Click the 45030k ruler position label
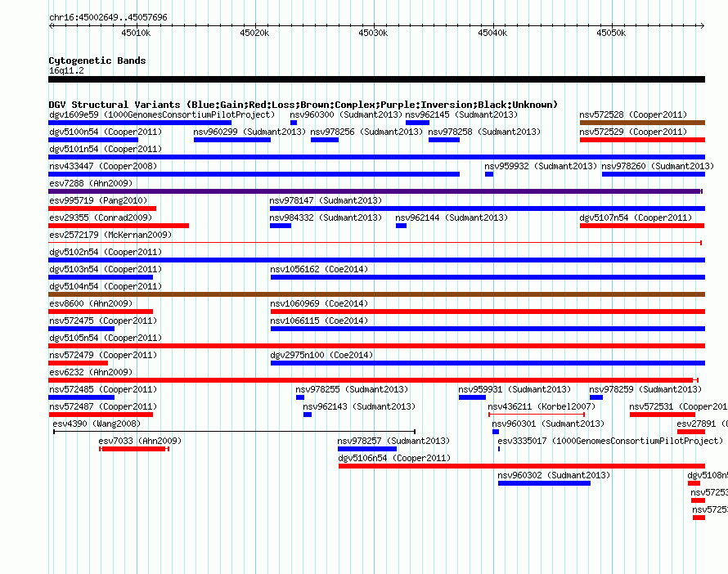The image size is (728, 574). (373, 33)
